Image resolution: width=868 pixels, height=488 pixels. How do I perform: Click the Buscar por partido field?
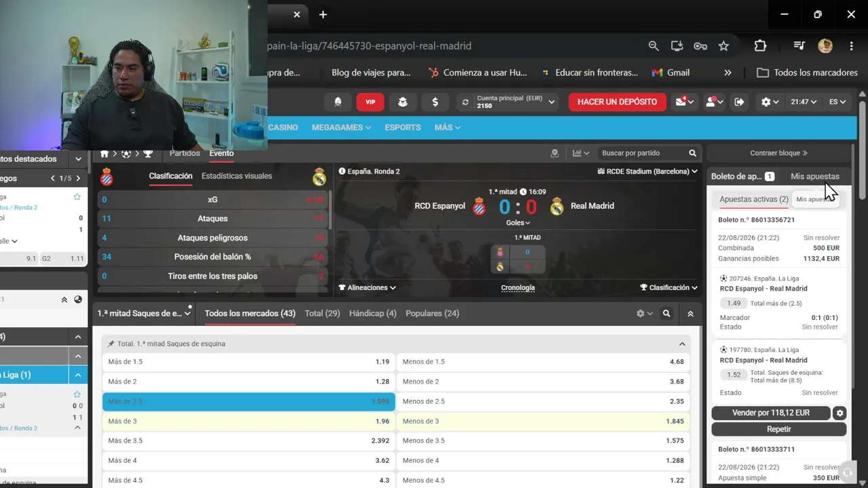click(x=642, y=153)
